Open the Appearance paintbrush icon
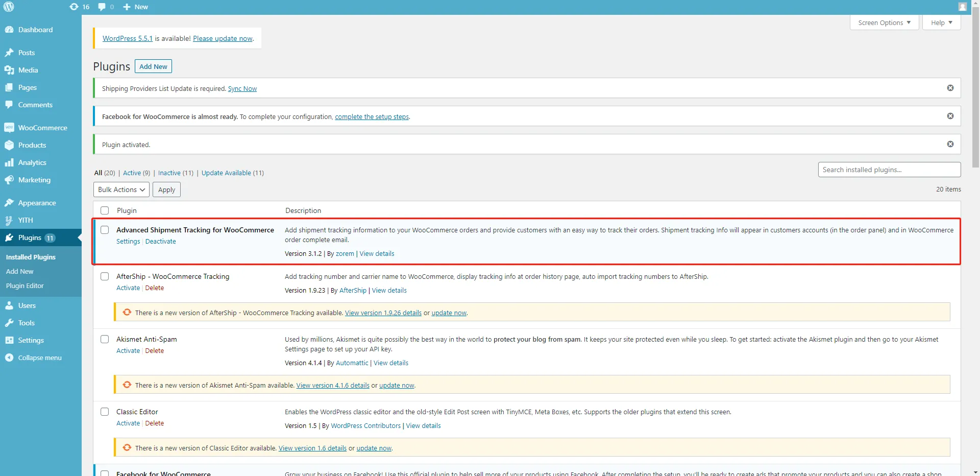The width and height of the screenshot is (980, 476). (9, 203)
